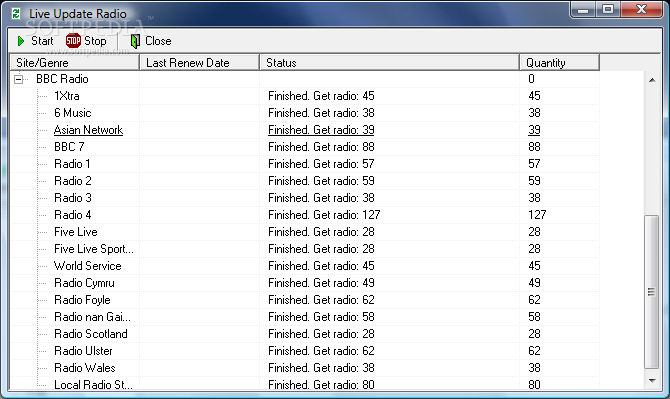Screen dimensions: 670x399
Task: Click the vertical scrollbar thumb
Action: pyautogui.click(x=652, y=292)
